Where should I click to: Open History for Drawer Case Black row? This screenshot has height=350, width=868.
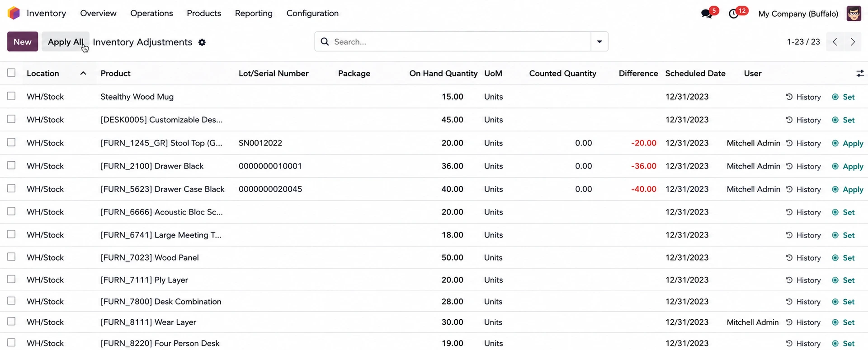point(803,189)
